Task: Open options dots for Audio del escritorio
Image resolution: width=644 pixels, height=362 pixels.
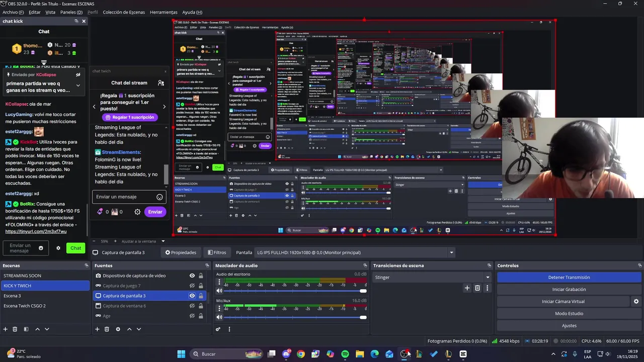Action: 219,282
